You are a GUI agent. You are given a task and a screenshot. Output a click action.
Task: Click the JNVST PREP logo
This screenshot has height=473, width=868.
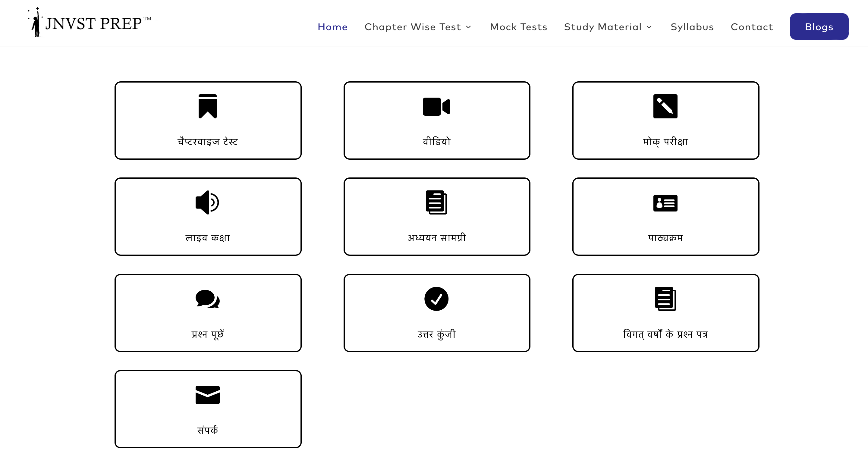(x=89, y=22)
